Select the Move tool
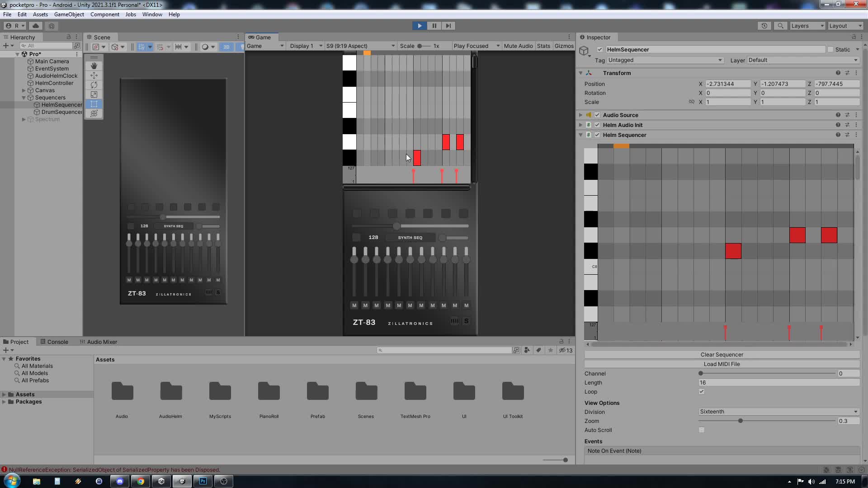 (94, 75)
